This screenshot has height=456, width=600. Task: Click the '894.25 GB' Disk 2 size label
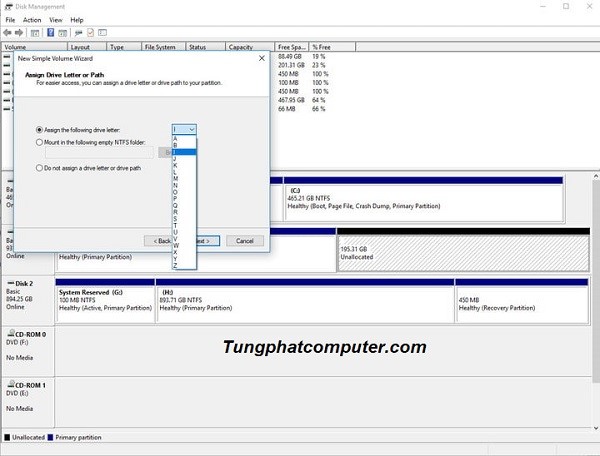[19, 299]
